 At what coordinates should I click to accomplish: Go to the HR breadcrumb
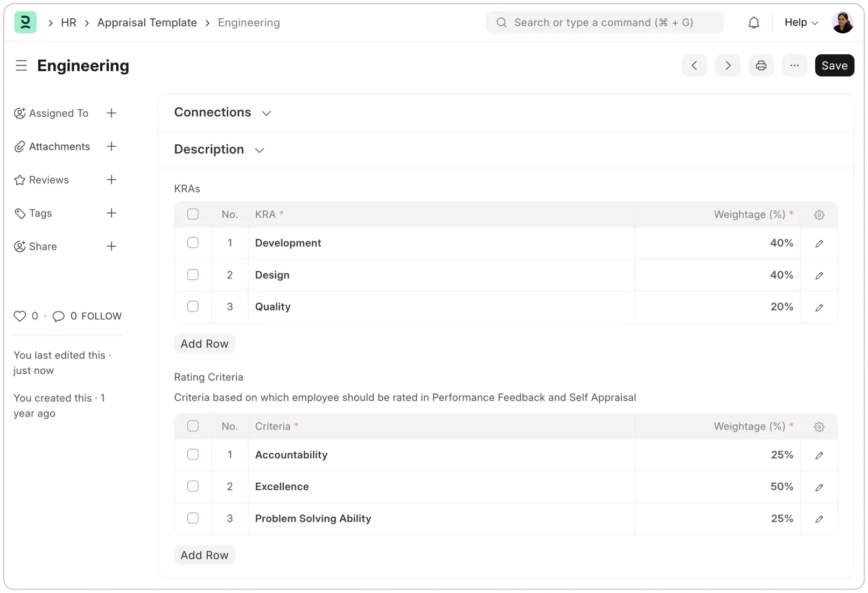[x=69, y=23]
